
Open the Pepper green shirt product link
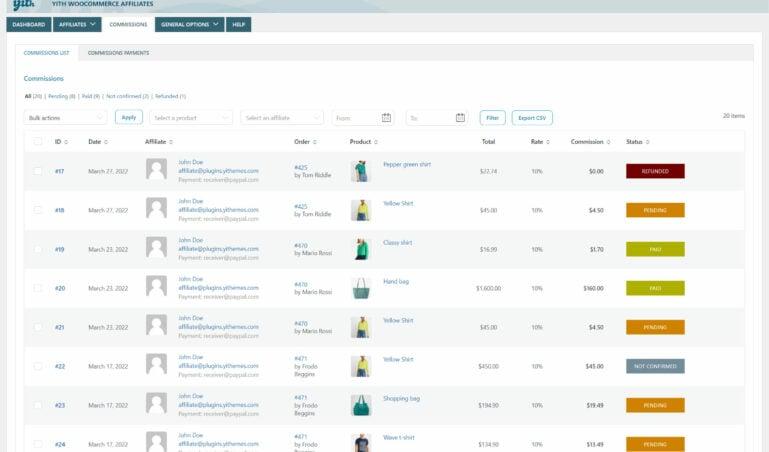point(407,165)
